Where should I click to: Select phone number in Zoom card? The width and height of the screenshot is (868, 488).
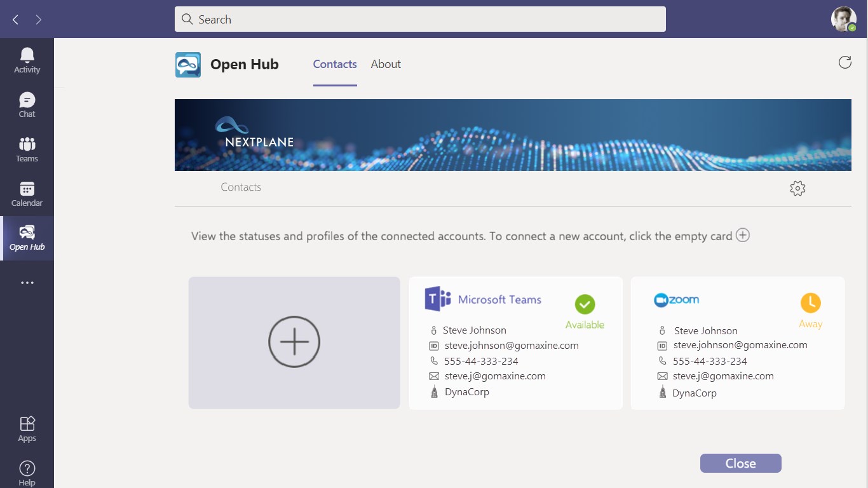click(x=710, y=361)
